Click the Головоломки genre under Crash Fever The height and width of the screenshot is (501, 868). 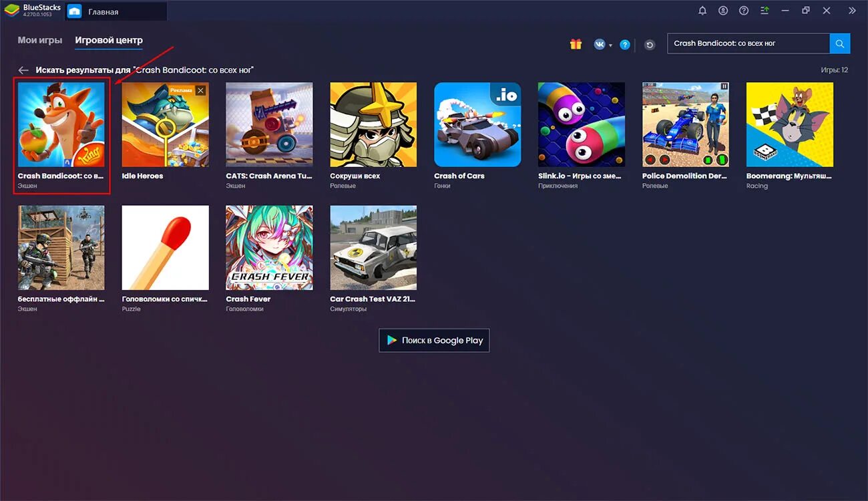coord(244,309)
